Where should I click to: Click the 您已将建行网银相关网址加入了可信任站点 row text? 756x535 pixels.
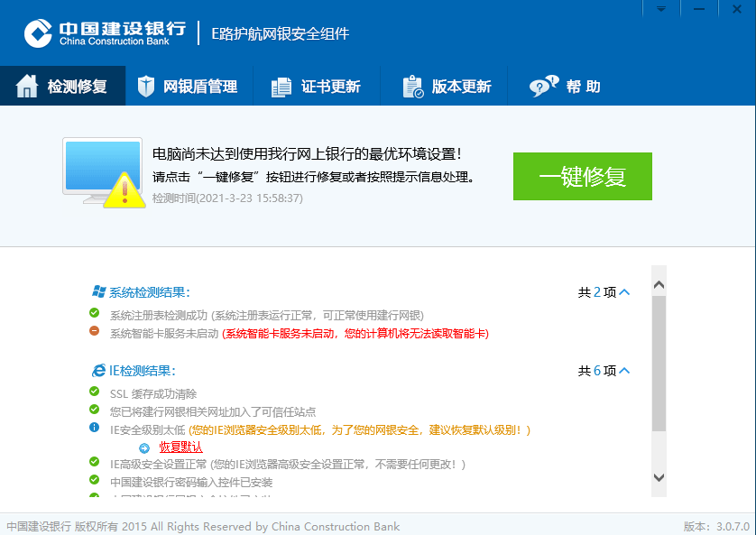point(213,411)
